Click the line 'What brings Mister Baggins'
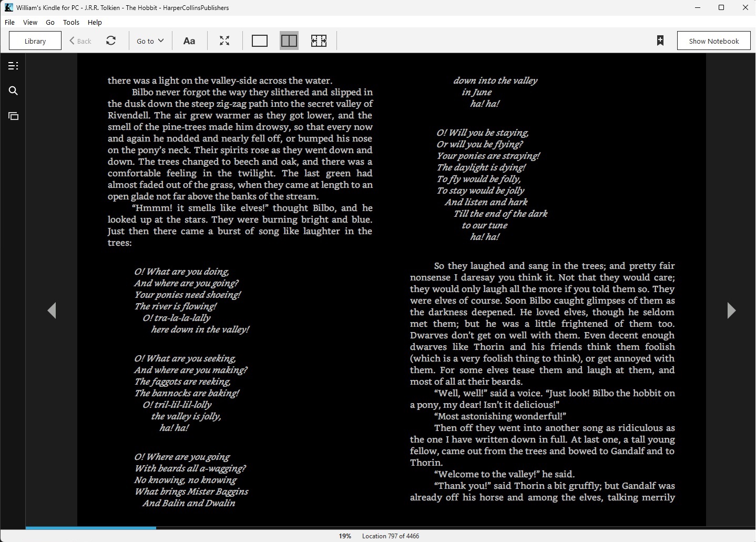The image size is (756, 542). click(191, 491)
